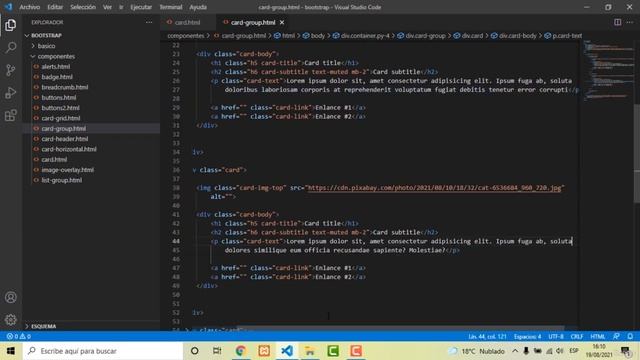Split the editor to the right
The width and height of the screenshot is (640, 360).
pos(618,22)
